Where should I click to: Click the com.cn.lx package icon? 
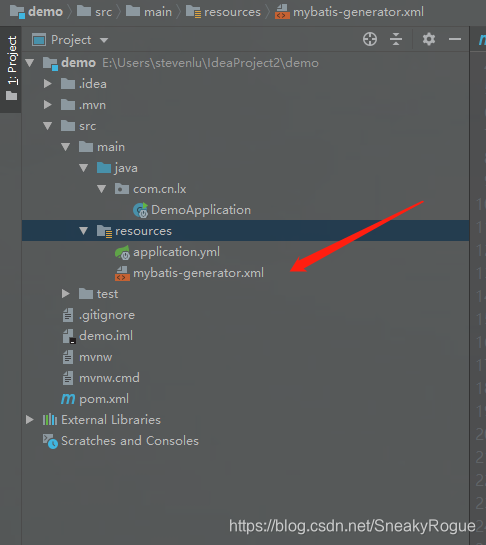[x=122, y=189]
